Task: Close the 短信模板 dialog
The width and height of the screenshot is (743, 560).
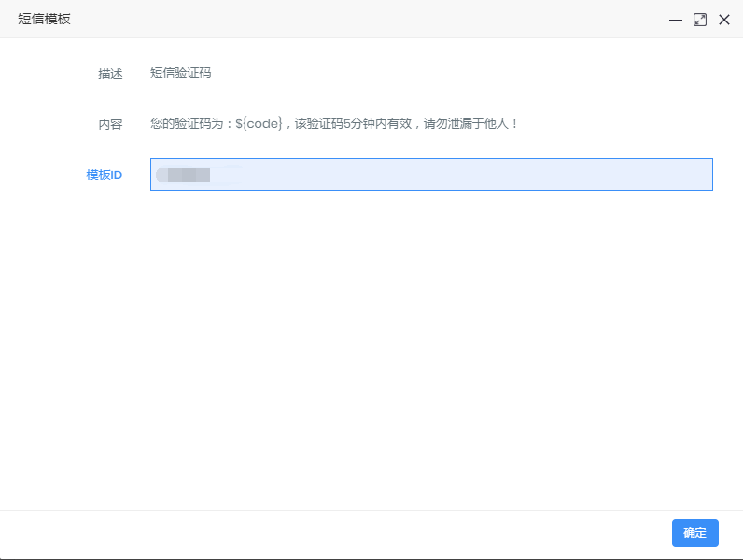Action: point(723,20)
